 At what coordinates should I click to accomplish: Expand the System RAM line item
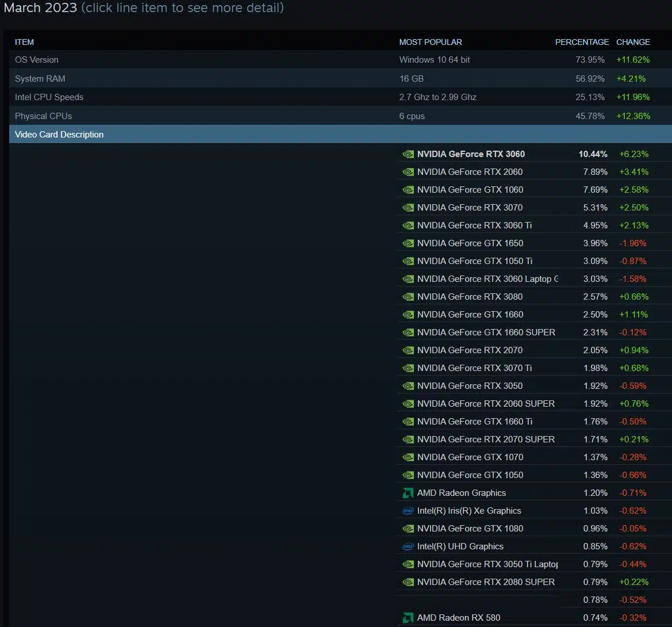(x=340, y=78)
